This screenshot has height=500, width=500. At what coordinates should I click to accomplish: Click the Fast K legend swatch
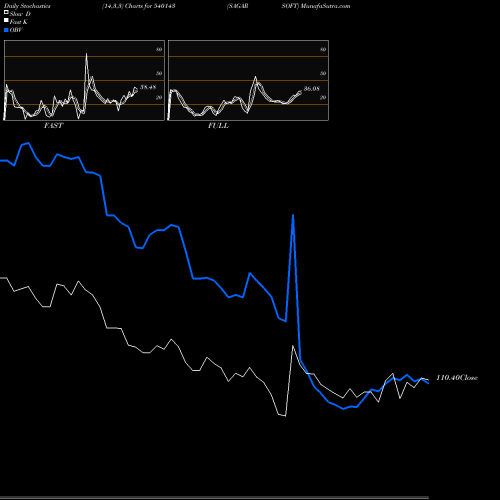click(x=6, y=20)
